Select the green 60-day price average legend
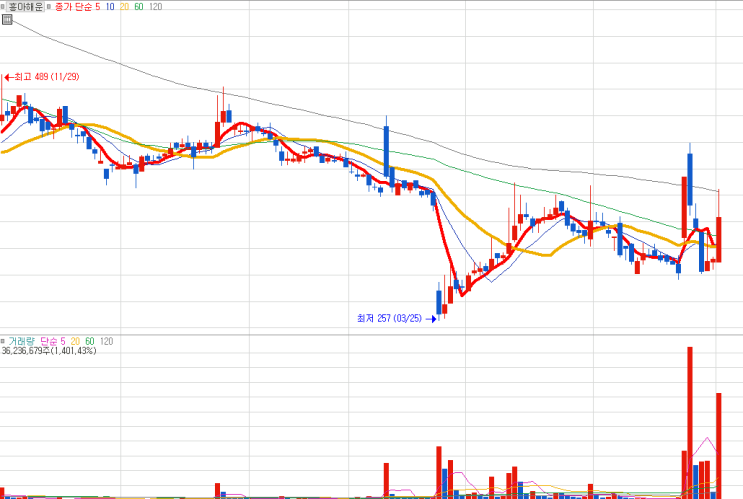Image resolution: width=743 pixels, height=499 pixels. [138, 7]
